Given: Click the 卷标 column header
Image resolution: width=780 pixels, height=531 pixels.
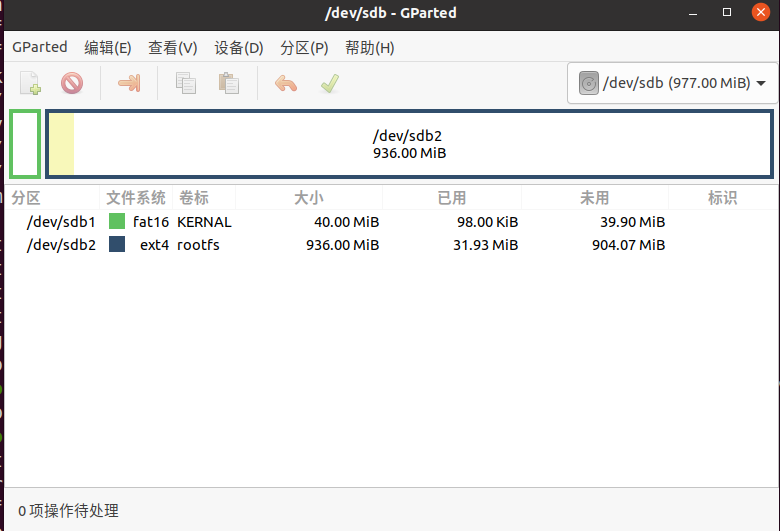Looking at the screenshot, I should (194, 198).
